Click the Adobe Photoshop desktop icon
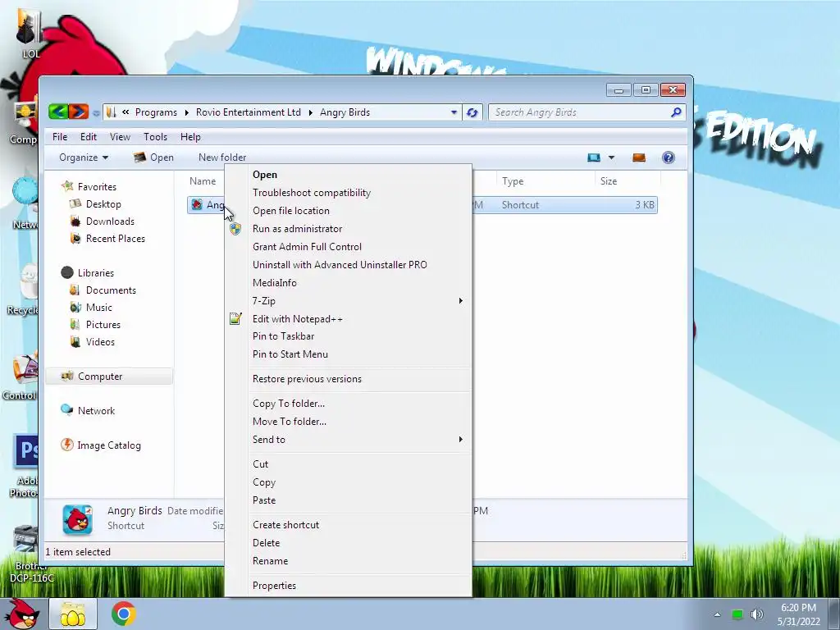Screen dimensions: 840x630 coord(24,466)
